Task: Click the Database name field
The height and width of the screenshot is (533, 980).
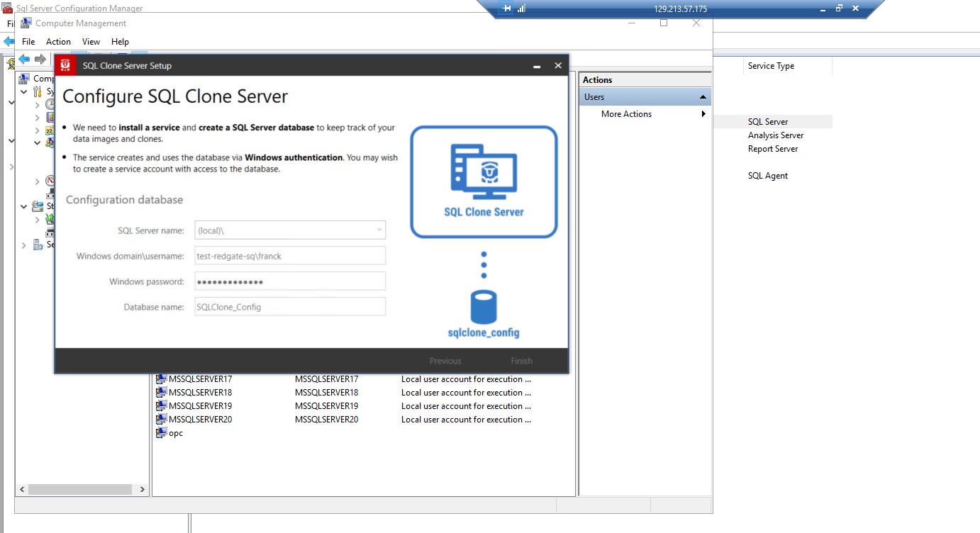Action: coord(290,307)
